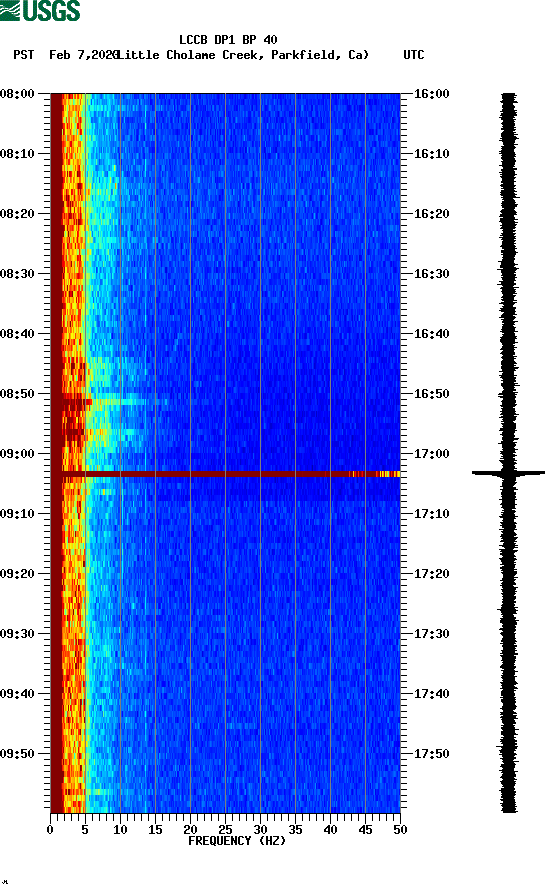Click the 08:40 PST time label

tap(18, 334)
